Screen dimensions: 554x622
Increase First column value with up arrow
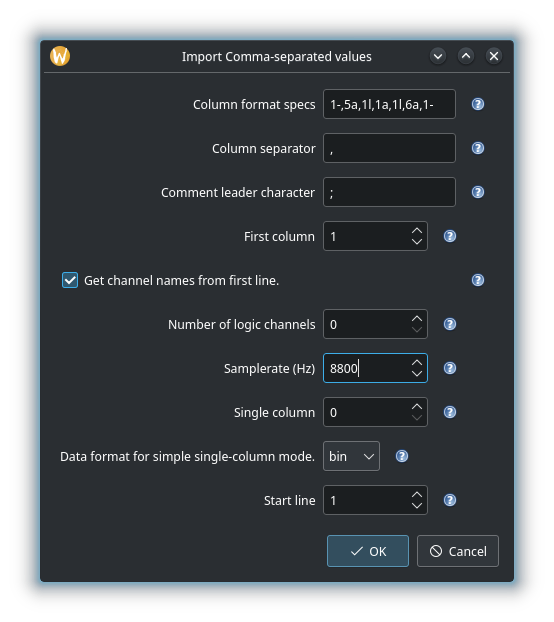tap(417, 231)
